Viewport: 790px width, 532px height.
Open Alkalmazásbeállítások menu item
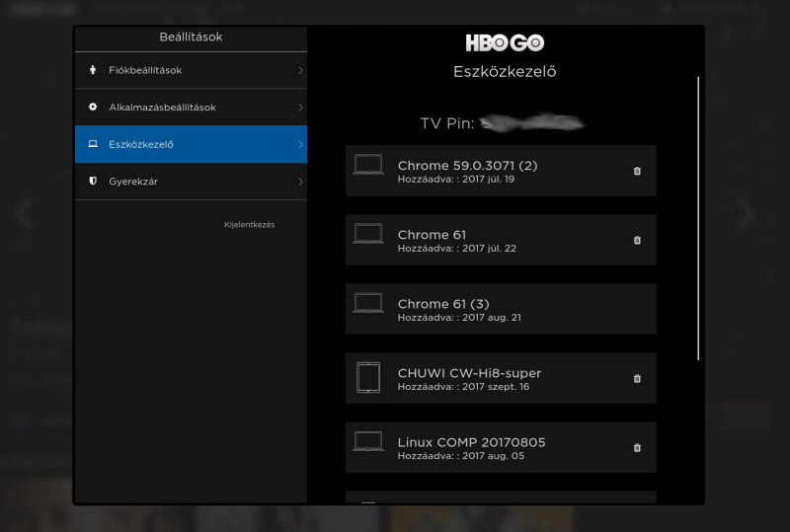(x=191, y=108)
